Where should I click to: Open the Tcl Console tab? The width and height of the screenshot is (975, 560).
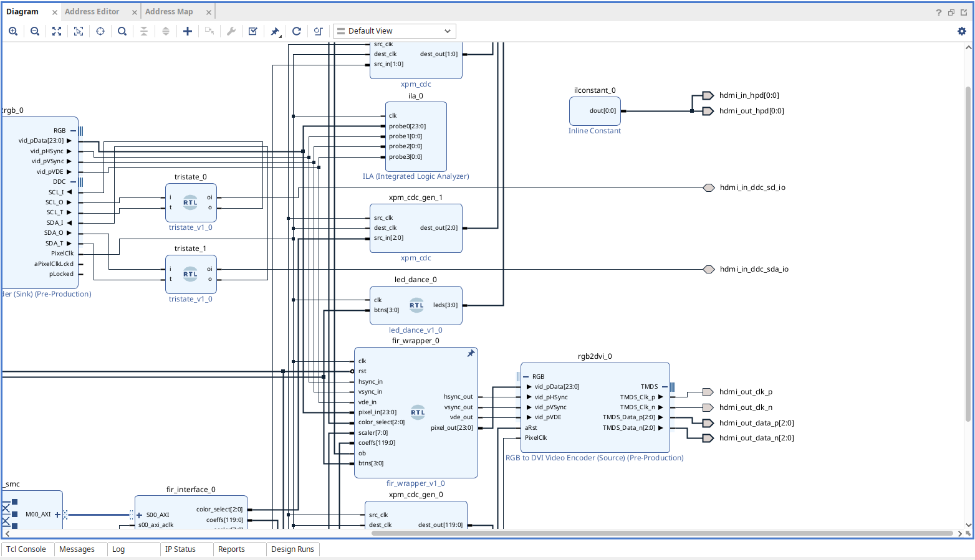click(x=26, y=549)
